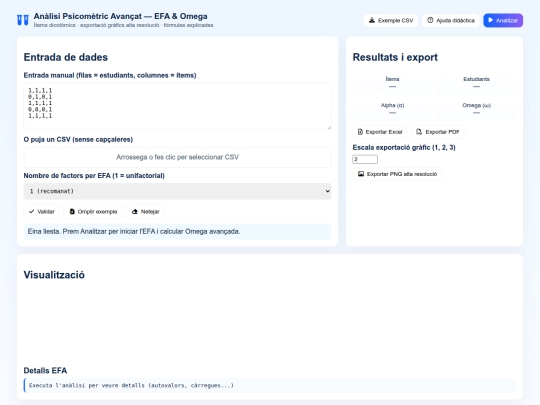Click the Alpha (α) stat card
Screen dimensions: 540x405
(x=392, y=108)
